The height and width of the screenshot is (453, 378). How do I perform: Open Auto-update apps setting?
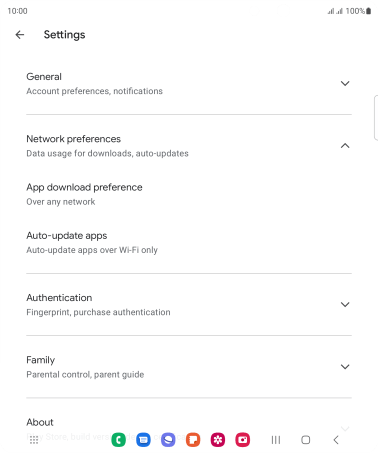click(x=189, y=242)
